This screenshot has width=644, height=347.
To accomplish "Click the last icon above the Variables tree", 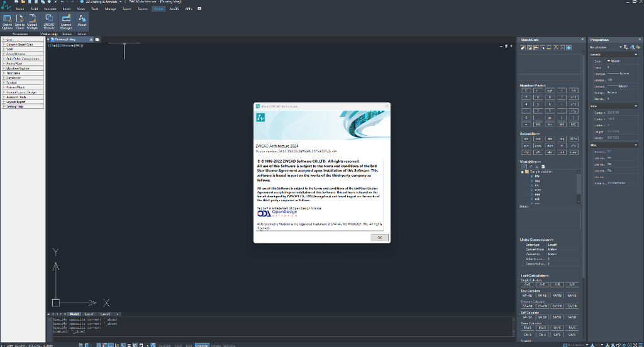I will click(x=543, y=167).
